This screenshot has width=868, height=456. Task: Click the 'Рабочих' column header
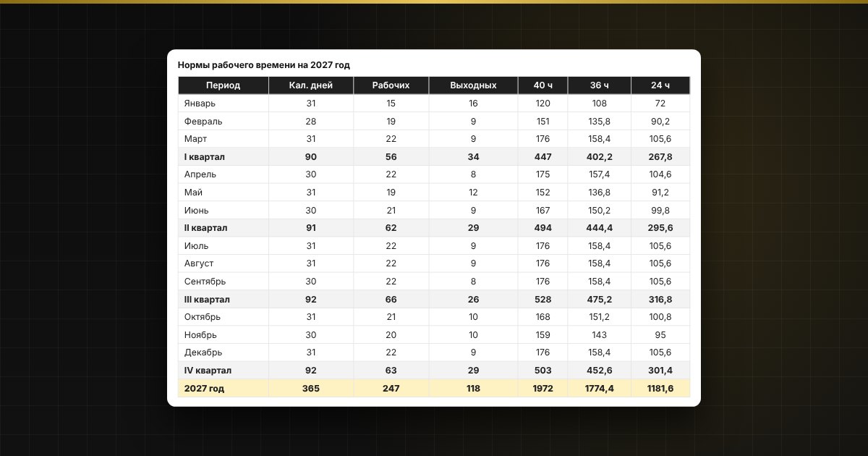[x=391, y=85]
